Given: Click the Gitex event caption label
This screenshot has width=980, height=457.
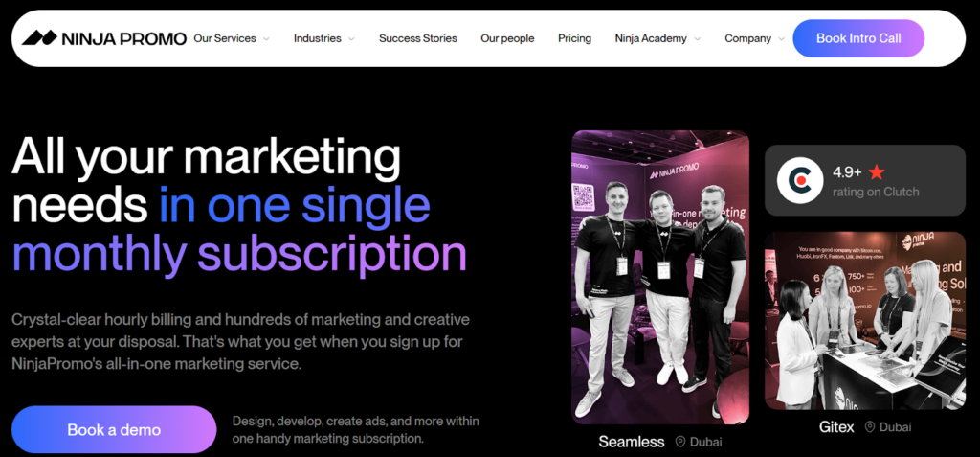Looking at the screenshot, I should [836, 427].
